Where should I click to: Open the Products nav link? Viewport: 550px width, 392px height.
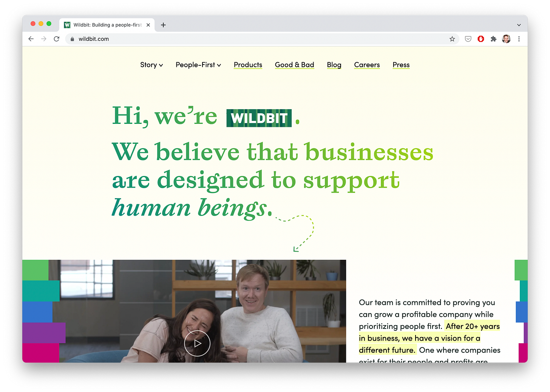point(248,65)
